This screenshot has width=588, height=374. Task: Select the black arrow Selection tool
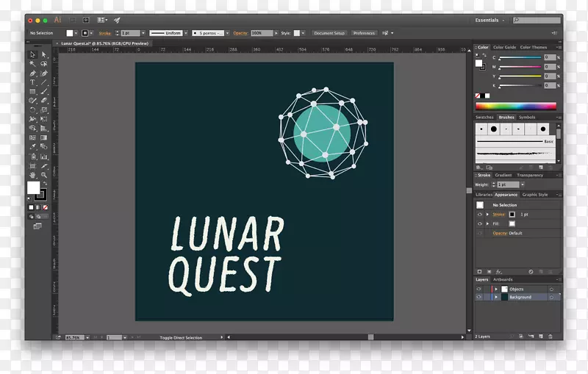click(32, 54)
